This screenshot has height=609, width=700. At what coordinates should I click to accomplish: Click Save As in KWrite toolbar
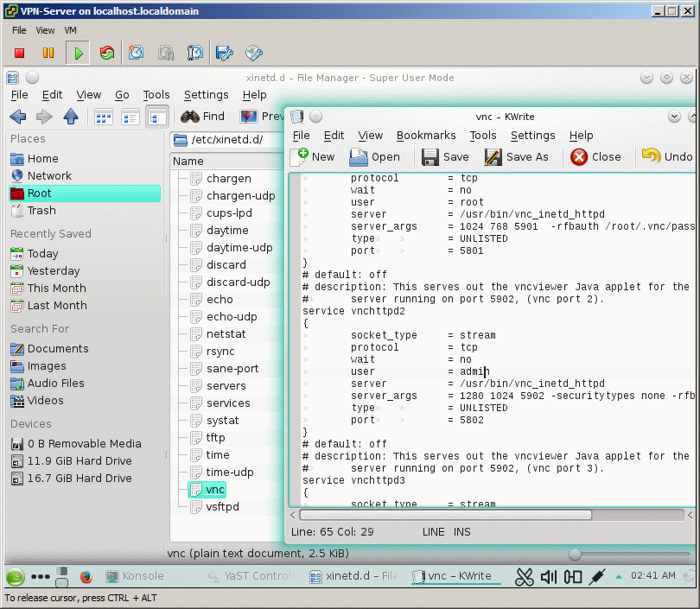tap(517, 156)
